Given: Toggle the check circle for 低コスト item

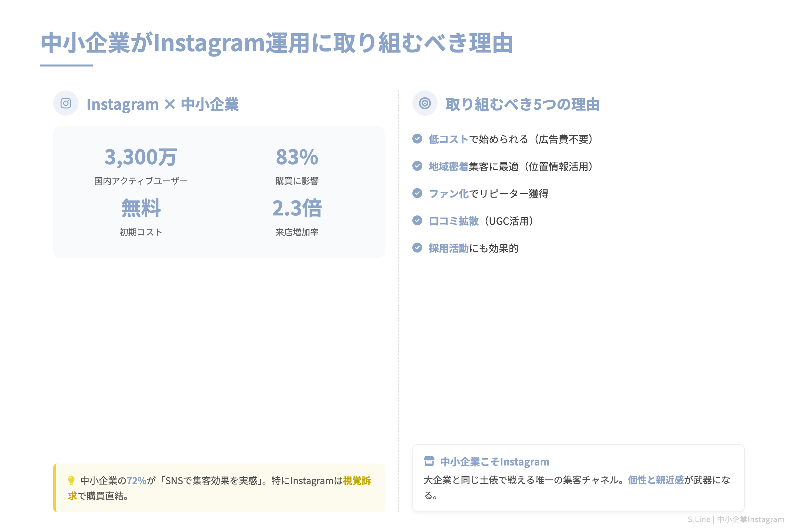Looking at the screenshot, I should pos(417,139).
